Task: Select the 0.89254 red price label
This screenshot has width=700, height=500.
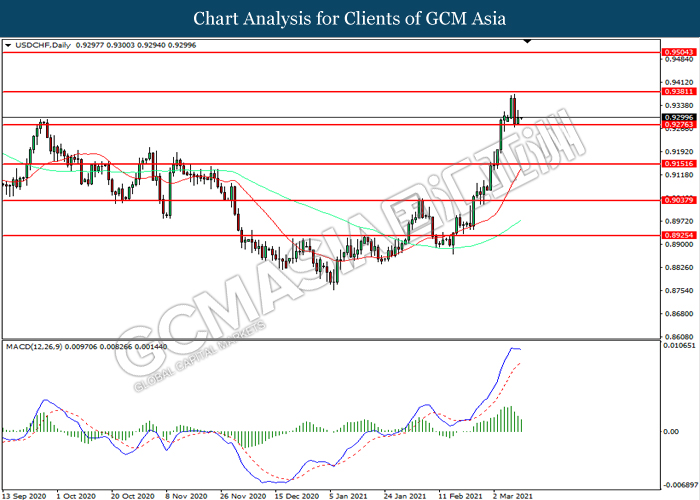Action: (x=677, y=236)
